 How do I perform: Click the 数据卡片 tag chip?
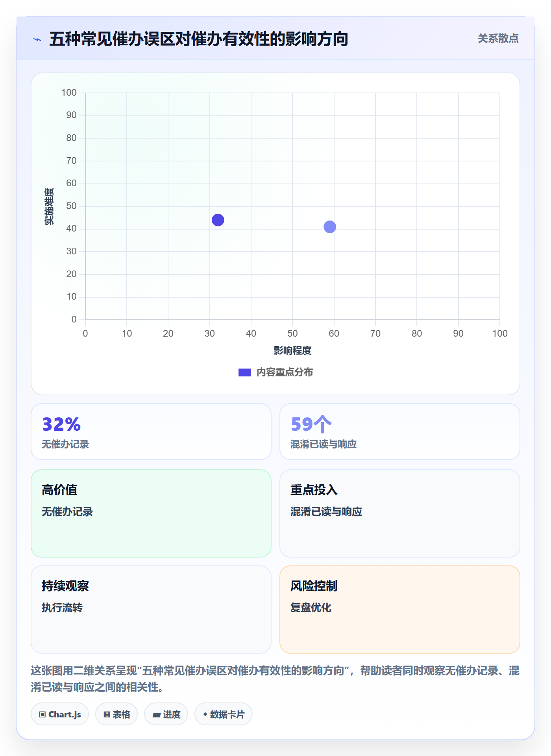(x=224, y=714)
